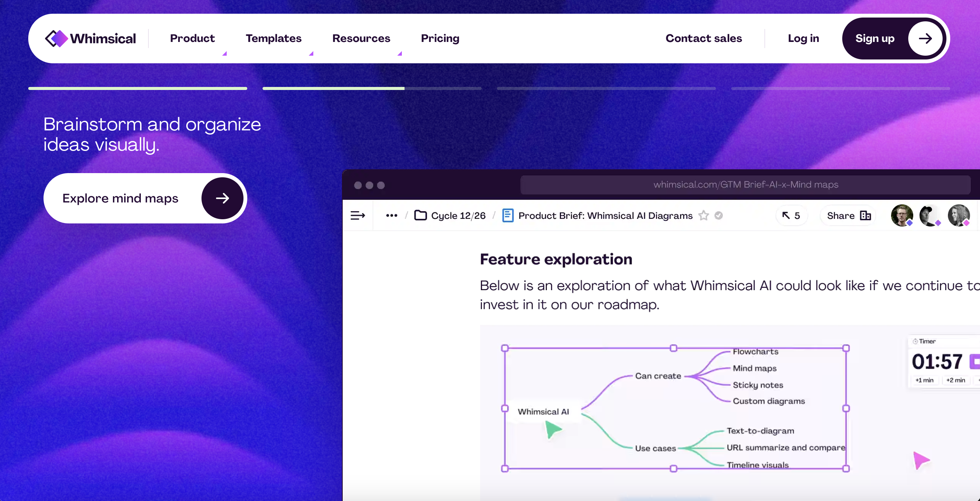Toggle the sidebar menu icon
980x501 pixels.
[x=358, y=216]
